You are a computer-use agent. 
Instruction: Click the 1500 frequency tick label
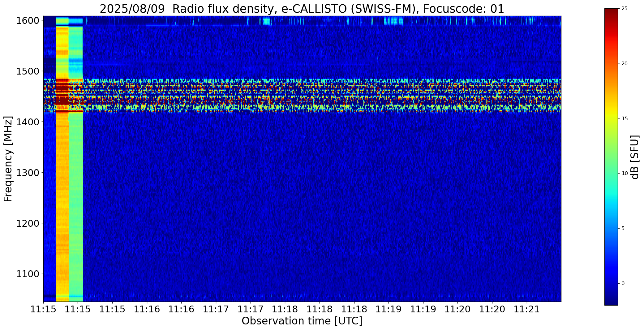click(x=28, y=71)
